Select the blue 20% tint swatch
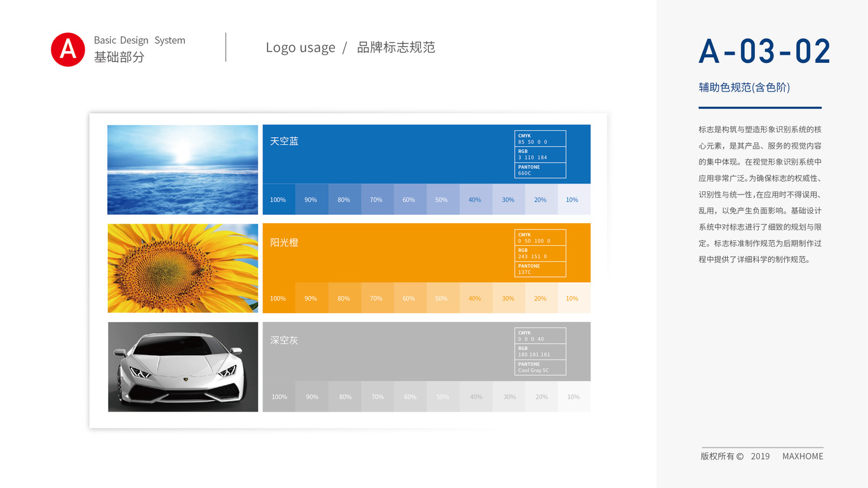Image resolution: width=868 pixels, height=488 pixels. tap(541, 200)
